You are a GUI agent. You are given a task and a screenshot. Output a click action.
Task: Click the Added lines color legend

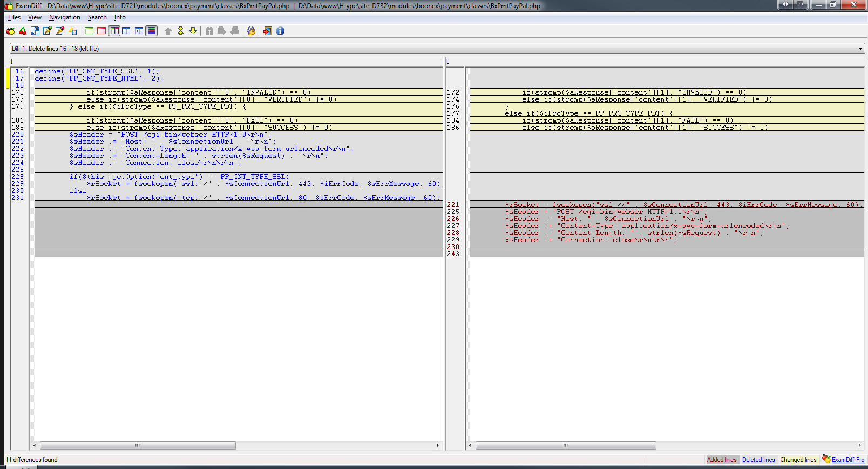(x=722, y=460)
